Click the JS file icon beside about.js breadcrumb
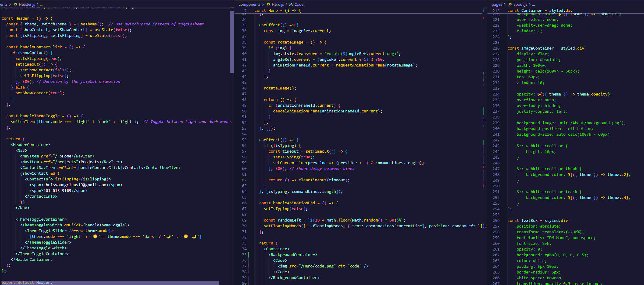 point(510,4)
